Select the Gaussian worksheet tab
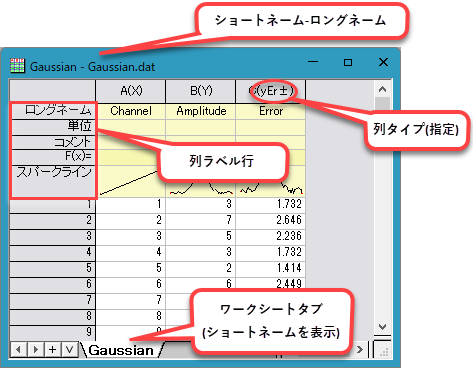Image resolution: width=473 pixels, height=368 pixels. [121, 350]
